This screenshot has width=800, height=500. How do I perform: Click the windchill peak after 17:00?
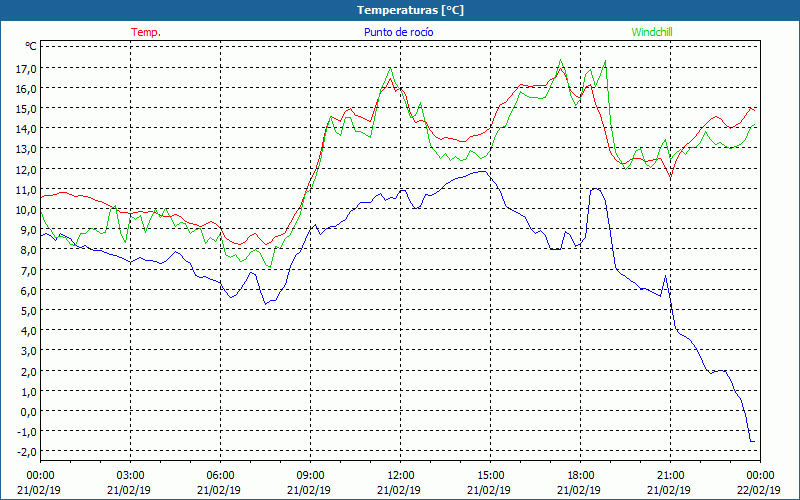click(x=561, y=60)
